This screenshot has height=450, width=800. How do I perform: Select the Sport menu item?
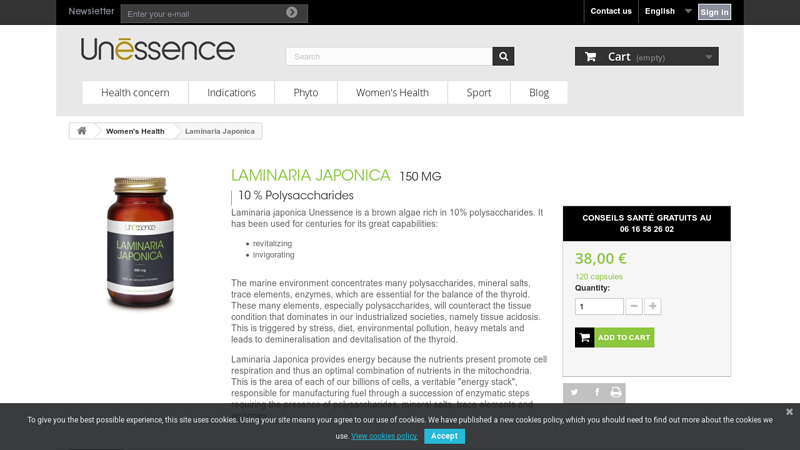(479, 93)
